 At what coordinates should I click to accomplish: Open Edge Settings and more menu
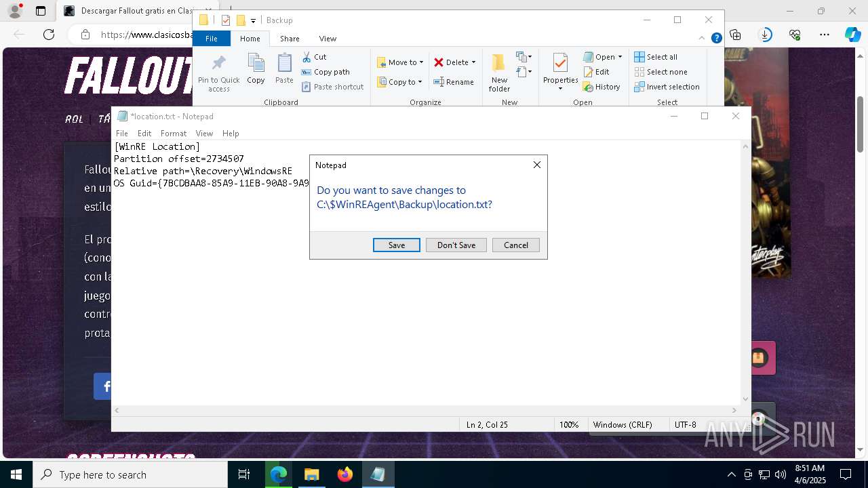(x=825, y=35)
